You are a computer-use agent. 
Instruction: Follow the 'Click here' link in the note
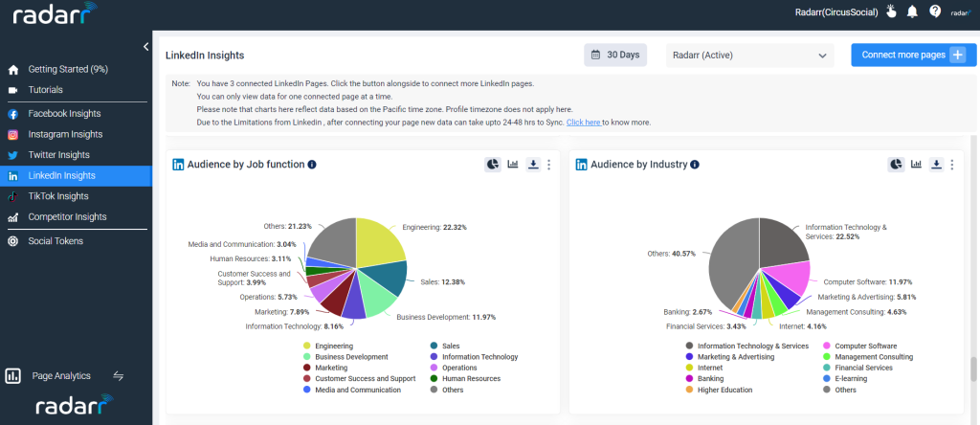584,123
